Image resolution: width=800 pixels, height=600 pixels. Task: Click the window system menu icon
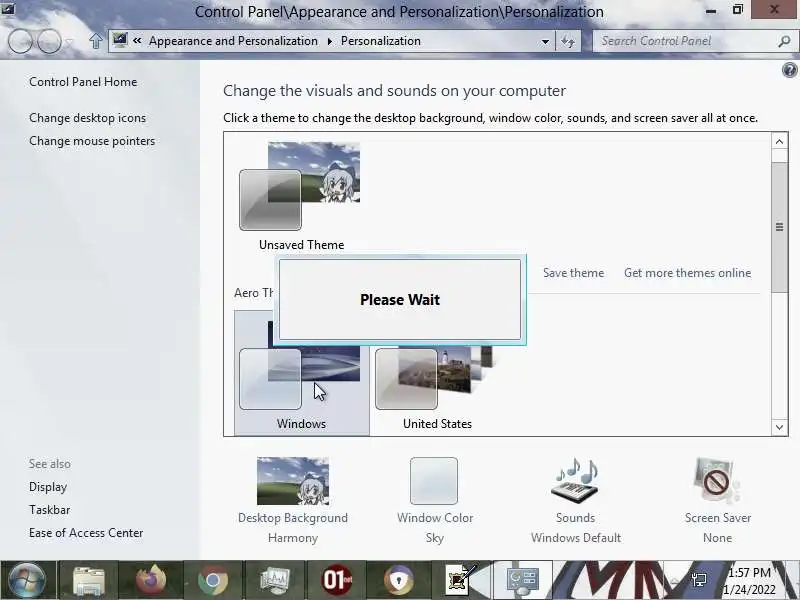pyautogui.click(x=8, y=9)
